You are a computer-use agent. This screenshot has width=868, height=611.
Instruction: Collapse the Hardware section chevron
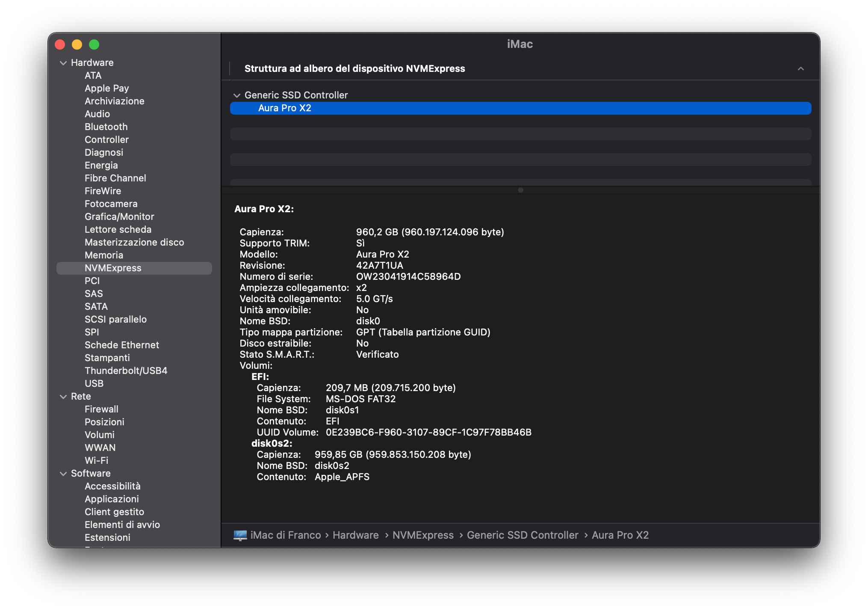coord(63,63)
